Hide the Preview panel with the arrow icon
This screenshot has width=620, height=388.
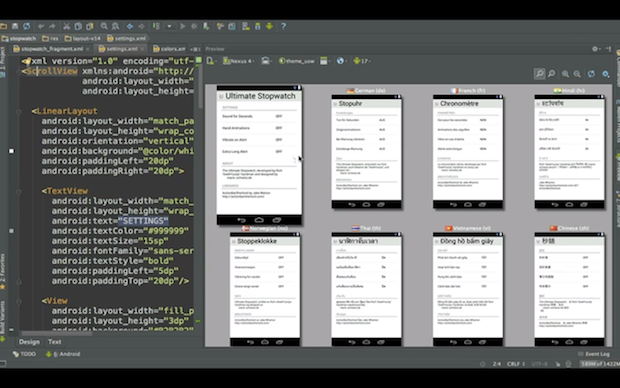608,49
